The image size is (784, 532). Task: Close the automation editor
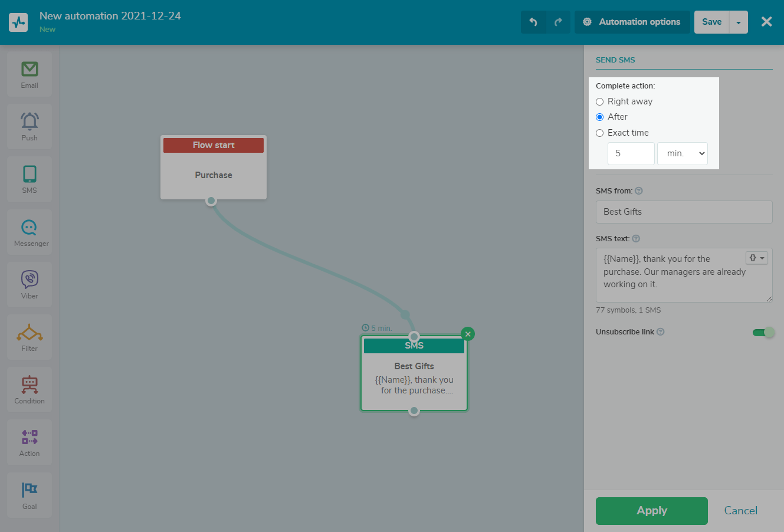pos(766,22)
